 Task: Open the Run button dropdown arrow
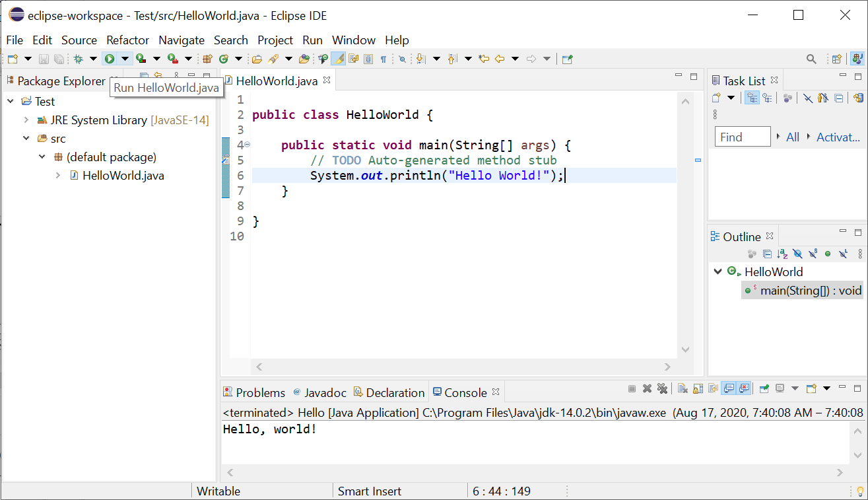point(125,59)
